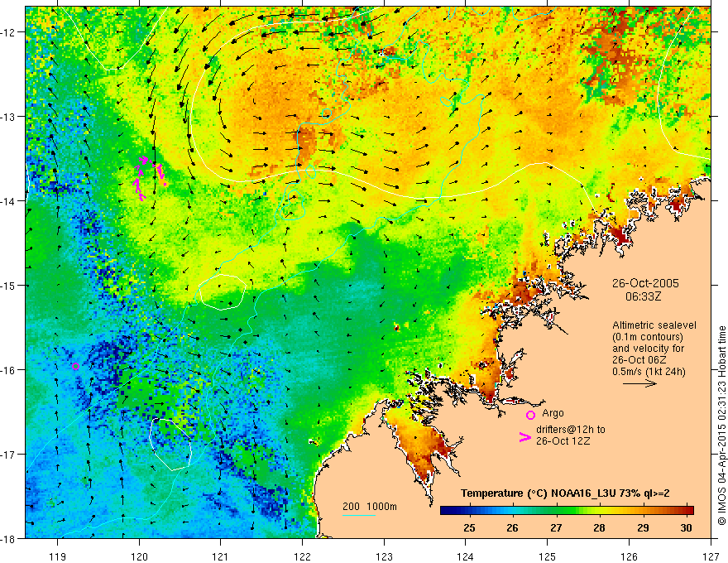
Task: Click color bar label 30
Action: [x=686, y=527]
